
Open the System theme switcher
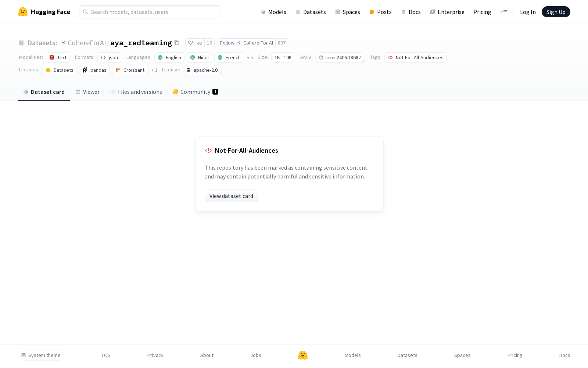(41, 355)
